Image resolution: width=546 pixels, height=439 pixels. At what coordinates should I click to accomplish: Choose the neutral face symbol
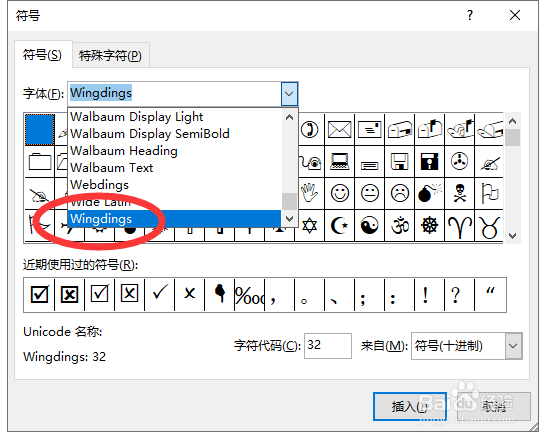coord(369,193)
